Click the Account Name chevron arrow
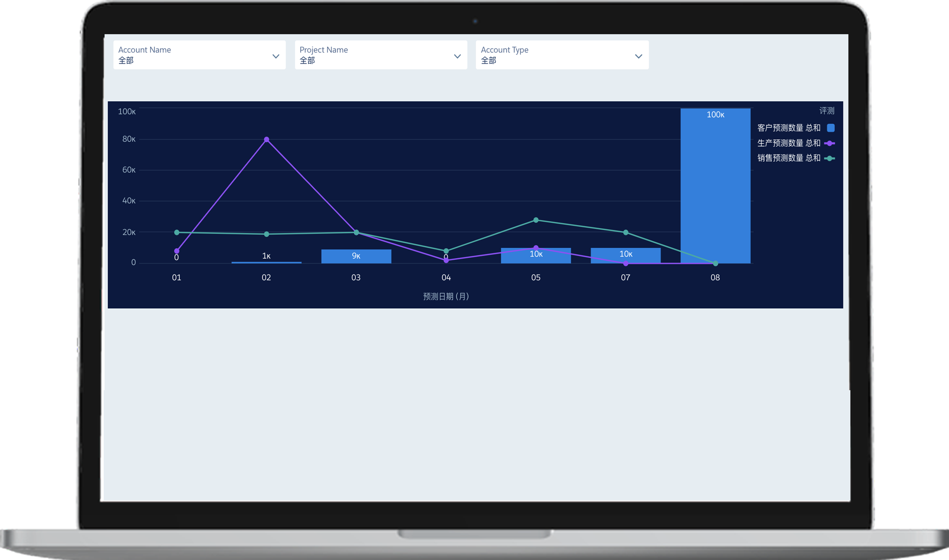The image size is (949, 560). (276, 56)
